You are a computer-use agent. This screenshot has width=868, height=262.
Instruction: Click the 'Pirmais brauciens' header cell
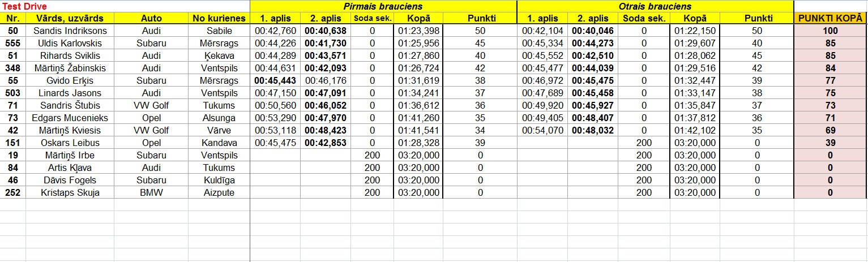(x=383, y=6)
